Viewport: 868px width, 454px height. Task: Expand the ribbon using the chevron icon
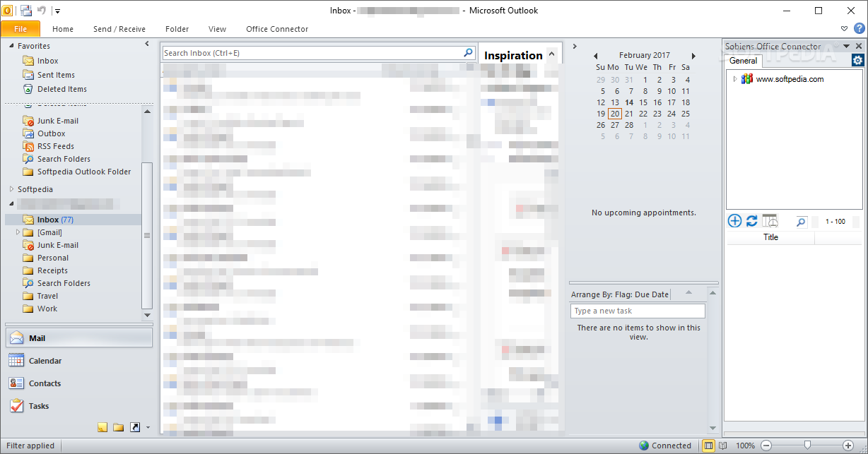tap(845, 29)
